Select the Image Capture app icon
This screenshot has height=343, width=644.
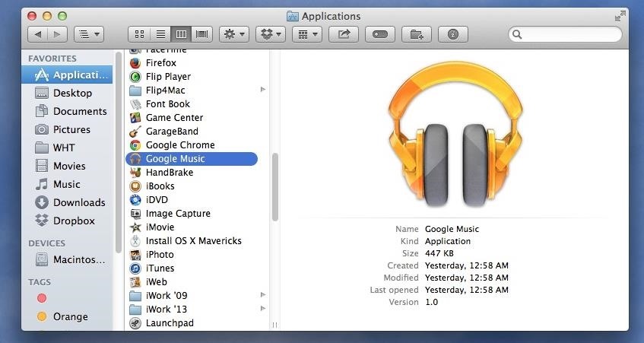point(135,214)
